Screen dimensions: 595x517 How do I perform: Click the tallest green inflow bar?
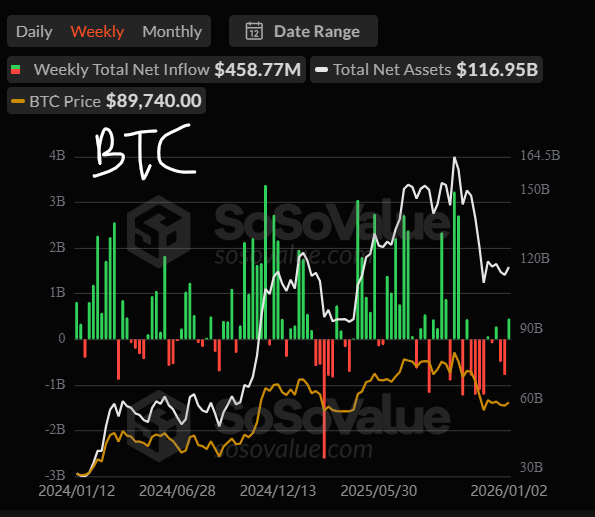265,262
